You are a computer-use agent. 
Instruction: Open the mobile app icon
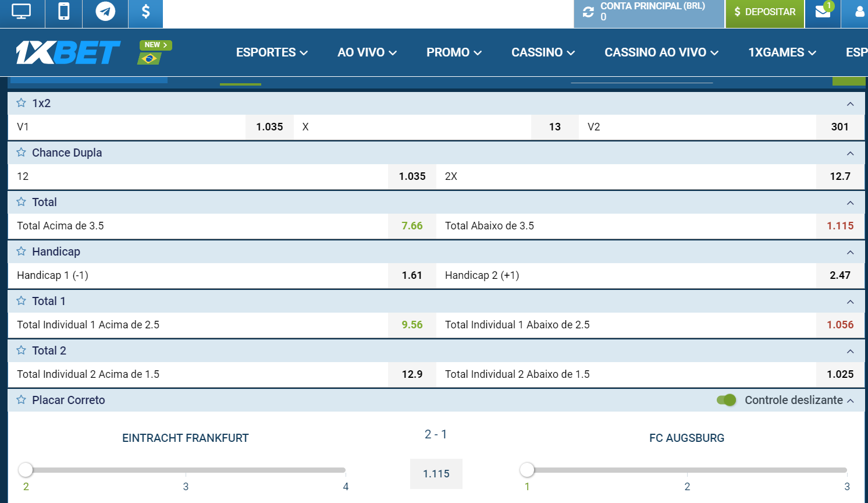click(64, 12)
